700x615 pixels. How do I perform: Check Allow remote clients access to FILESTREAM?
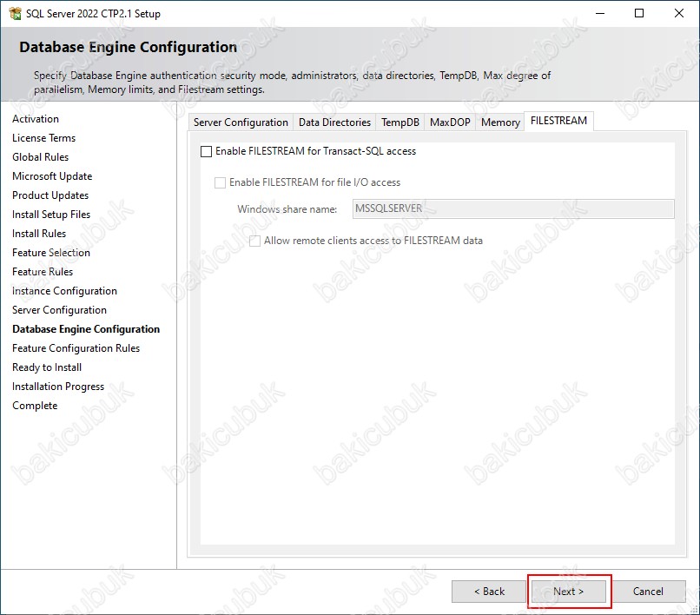[x=255, y=241]
